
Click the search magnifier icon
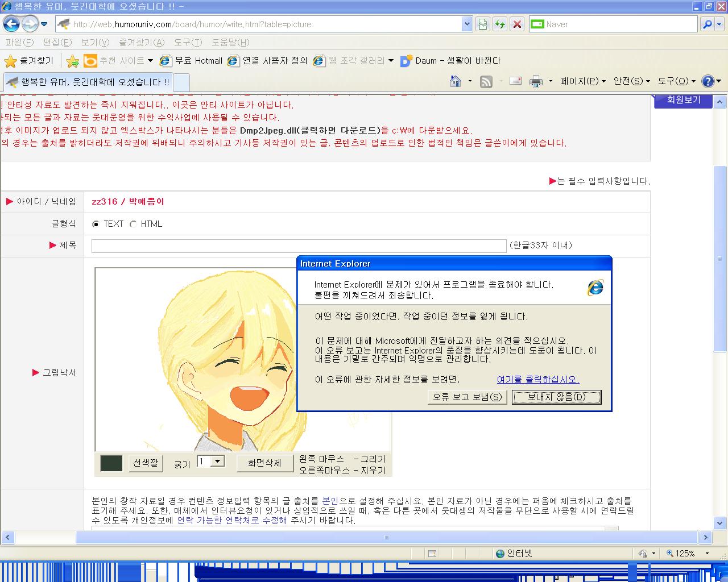point(707,24)
